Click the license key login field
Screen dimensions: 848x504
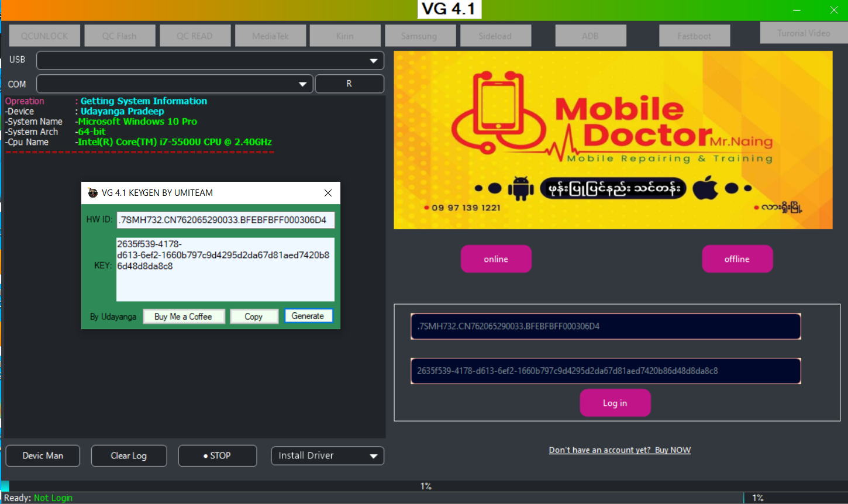(605, 371)
